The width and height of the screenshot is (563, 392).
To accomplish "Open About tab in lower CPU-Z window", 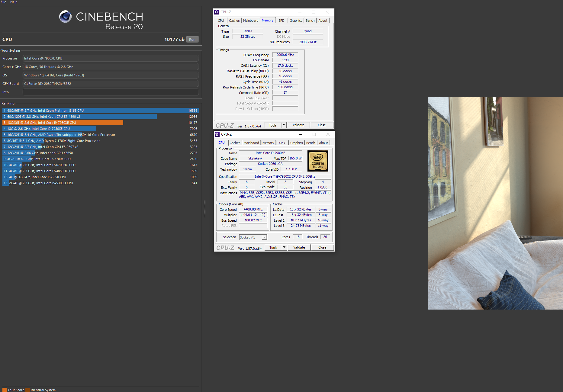I will (x=323, y=143).
